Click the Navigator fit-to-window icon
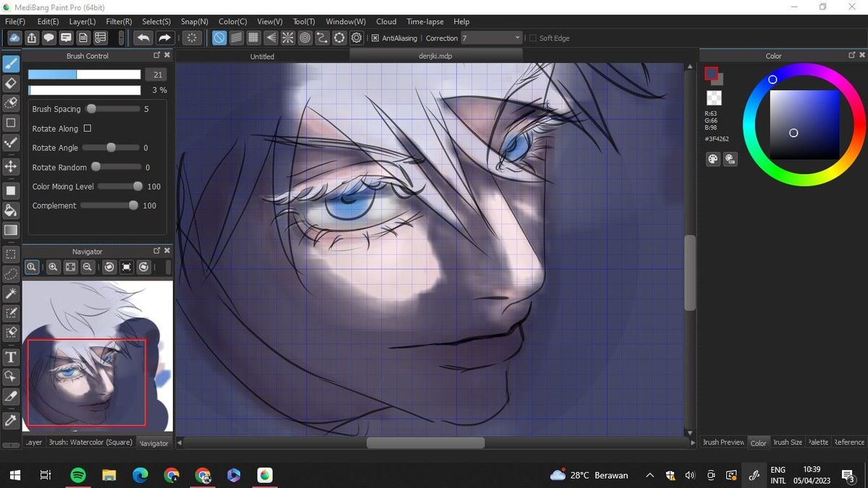The height and width of the screenshot is (488, 868). tap(70, 267)
